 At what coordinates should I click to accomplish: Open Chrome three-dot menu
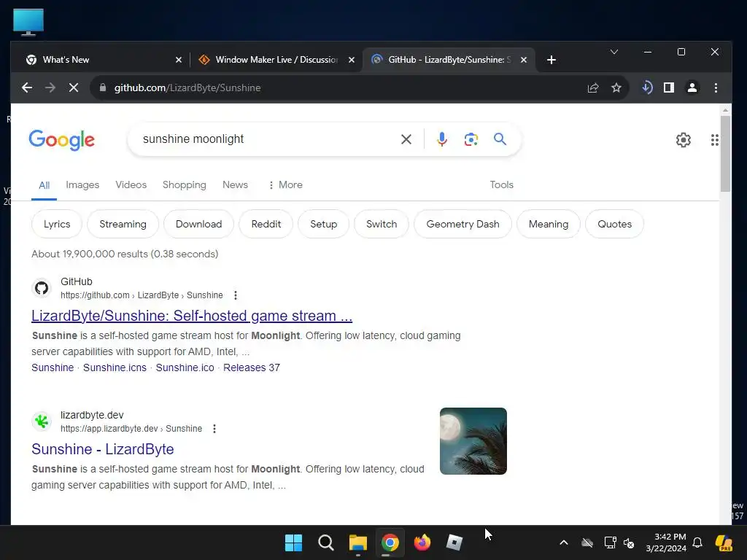coord(716,87)
